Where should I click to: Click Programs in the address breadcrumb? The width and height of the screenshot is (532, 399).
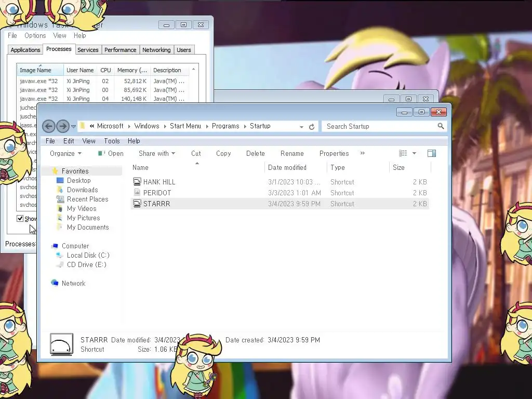(x=225, y=126)
